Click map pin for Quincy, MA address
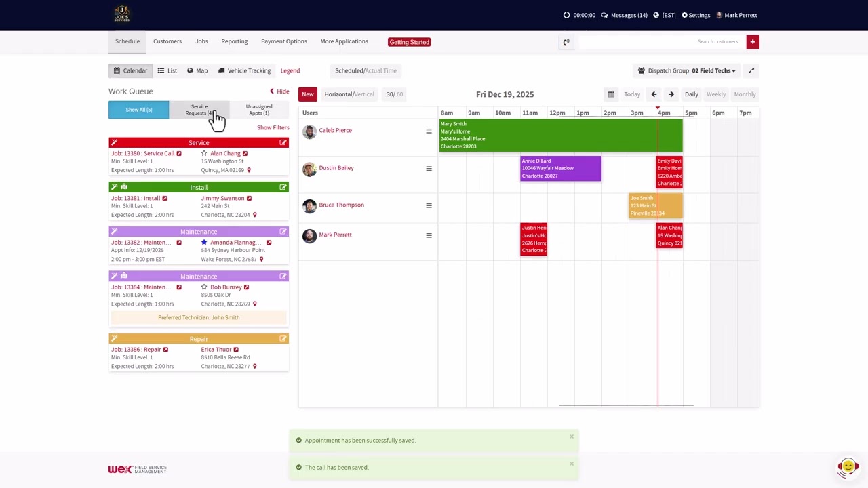 click(249, 170)
